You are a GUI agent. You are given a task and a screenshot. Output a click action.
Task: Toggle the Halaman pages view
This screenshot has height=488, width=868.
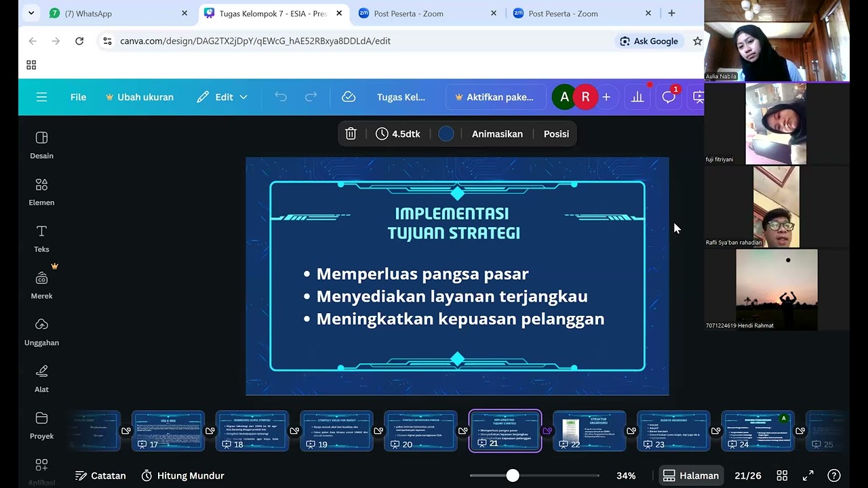click(690, 476)
